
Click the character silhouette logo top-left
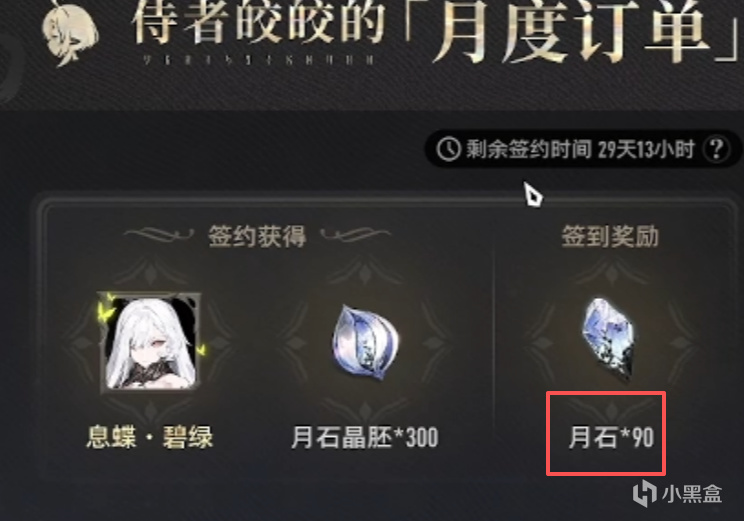70,32
